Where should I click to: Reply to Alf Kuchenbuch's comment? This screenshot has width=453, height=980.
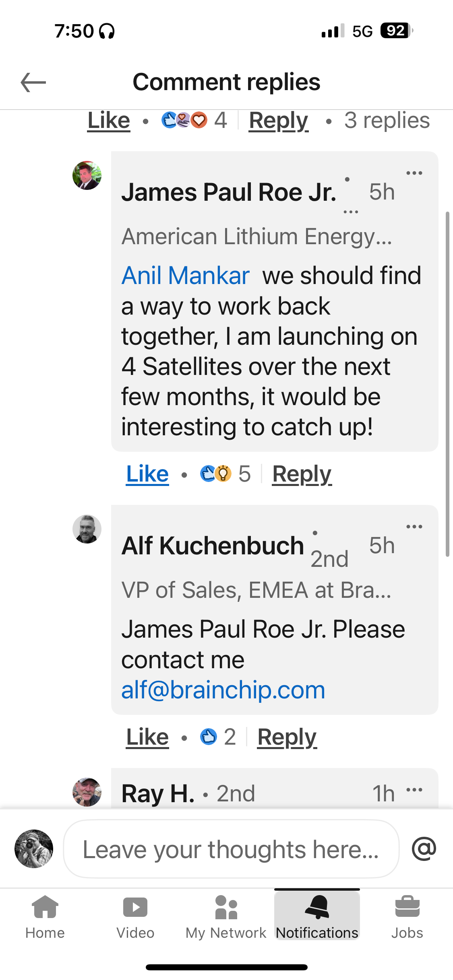[x=287, y=737]
